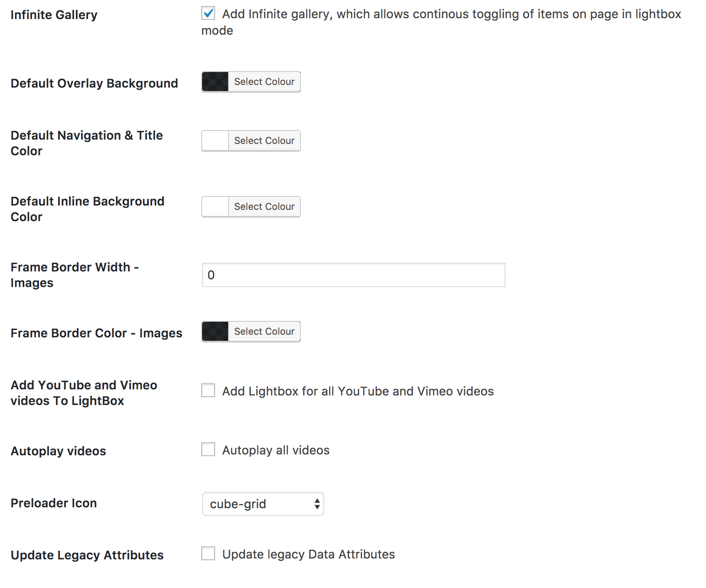Click the white Navigation & Title Color swatch
Screen dimensions: 706x588
pos(215,141)
